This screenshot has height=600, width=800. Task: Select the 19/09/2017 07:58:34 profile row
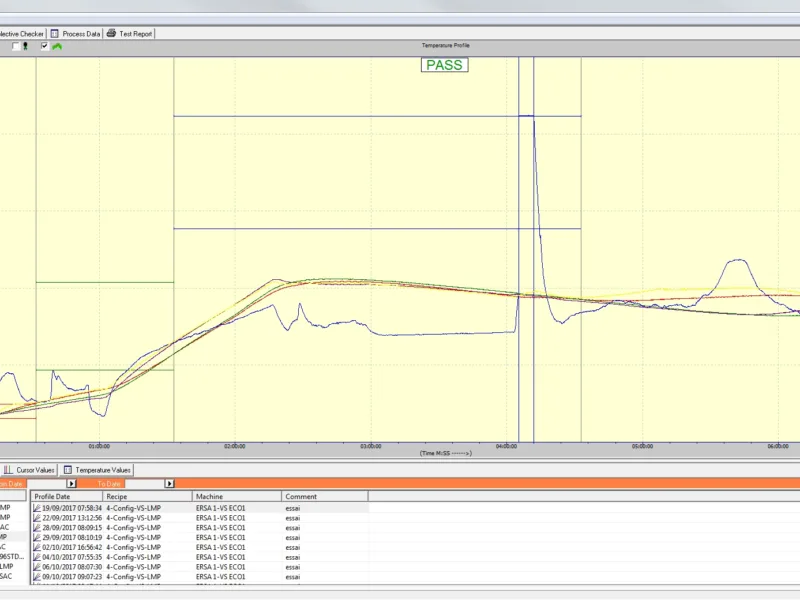(72, 508)
